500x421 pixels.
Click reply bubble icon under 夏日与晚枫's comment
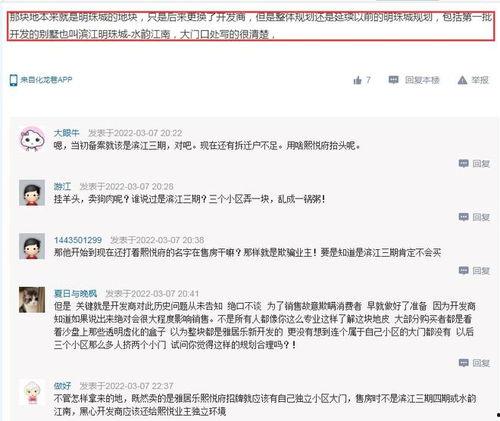[463, 363]
